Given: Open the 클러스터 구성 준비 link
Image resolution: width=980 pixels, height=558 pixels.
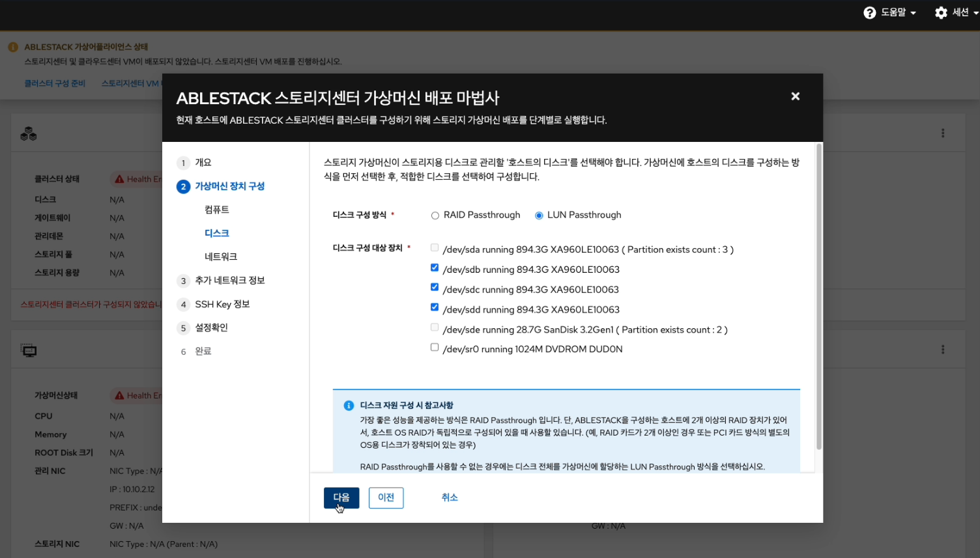Looking at the screenshot, I should 55,83.
